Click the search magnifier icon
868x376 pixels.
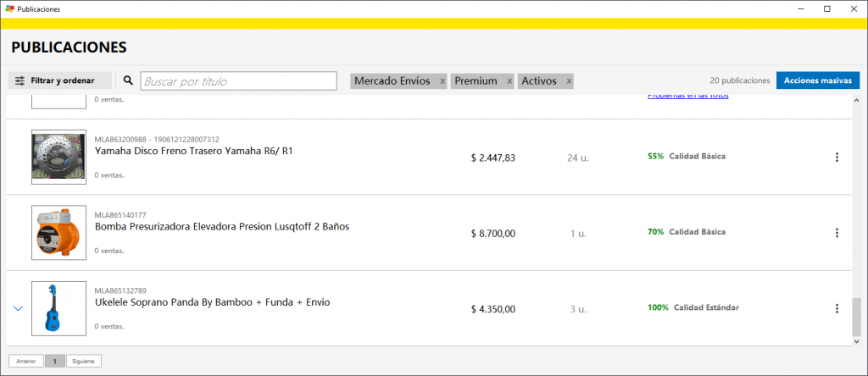click(129, 80)
